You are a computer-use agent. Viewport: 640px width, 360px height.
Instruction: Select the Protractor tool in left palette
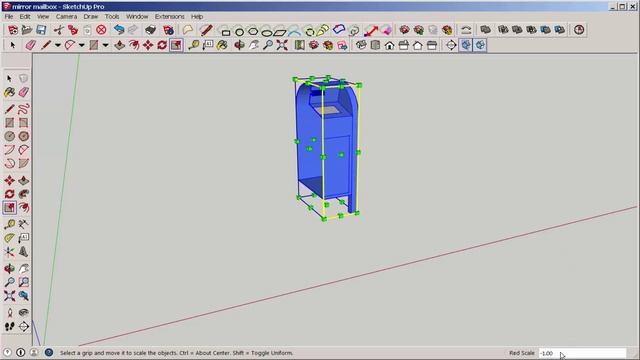pyautogui.click(x=9, y=238)
